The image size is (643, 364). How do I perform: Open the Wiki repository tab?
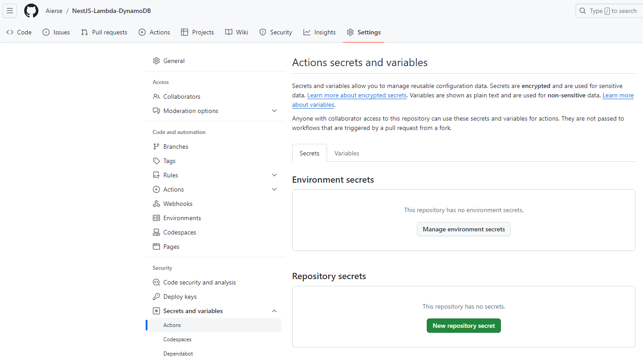tap(237, 32)
